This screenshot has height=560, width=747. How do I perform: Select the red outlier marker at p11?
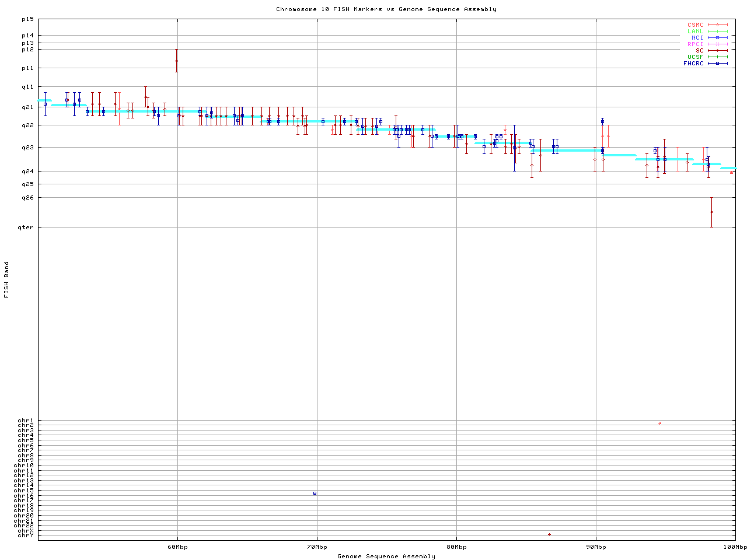coord(176,61)
